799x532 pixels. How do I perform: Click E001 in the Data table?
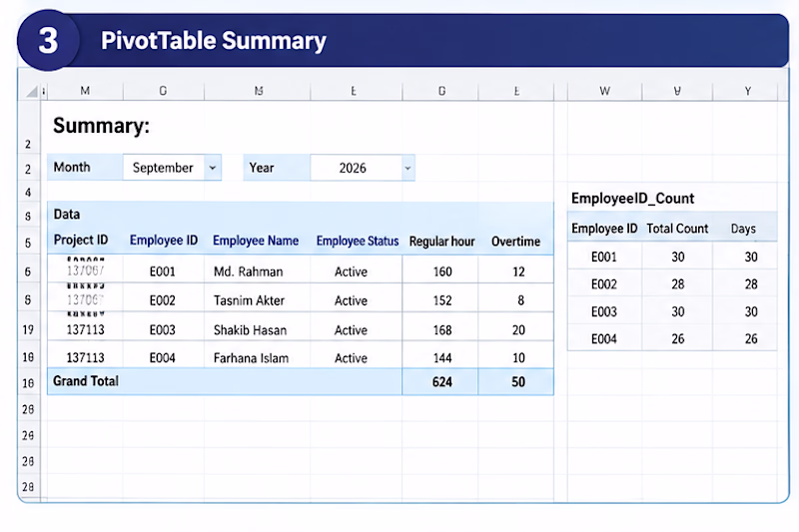click(x=163, y=271)
